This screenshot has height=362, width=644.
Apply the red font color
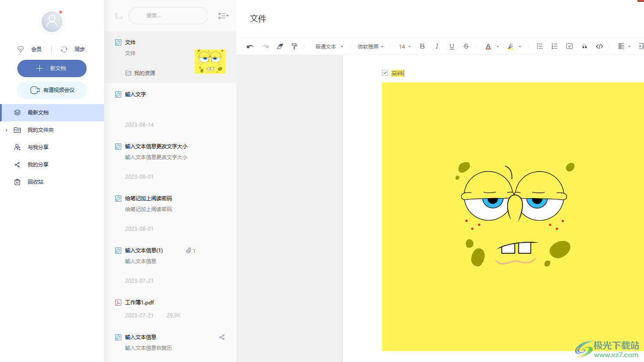[x=488, y=46]
